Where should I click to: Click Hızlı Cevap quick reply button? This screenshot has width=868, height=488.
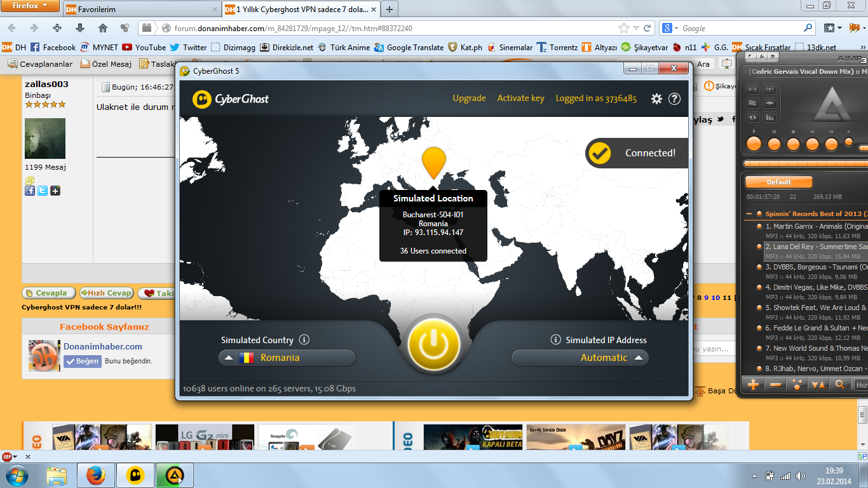[x=106, y=293]
